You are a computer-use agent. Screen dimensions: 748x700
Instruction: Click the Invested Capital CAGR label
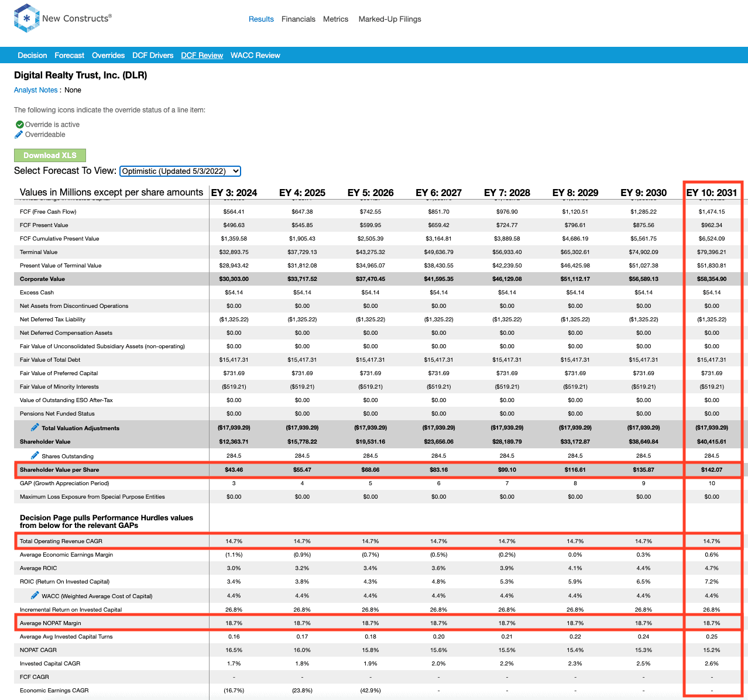click(x=50, y=664)
